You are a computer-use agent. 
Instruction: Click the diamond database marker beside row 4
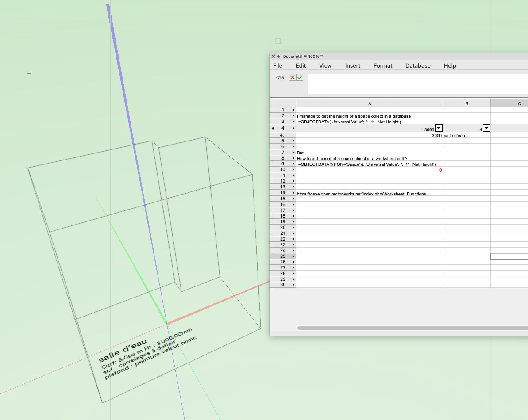pos(273,128)
